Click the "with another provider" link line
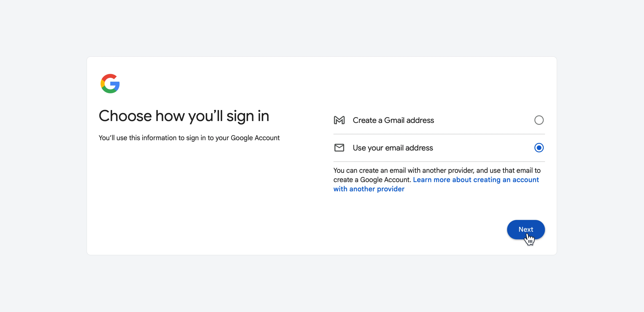 point(369,189)
